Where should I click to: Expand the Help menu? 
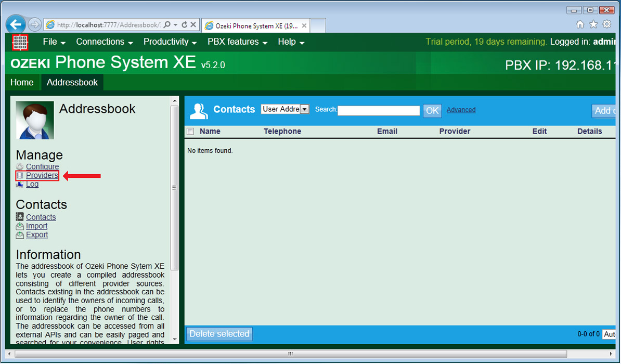coord(291,42)
